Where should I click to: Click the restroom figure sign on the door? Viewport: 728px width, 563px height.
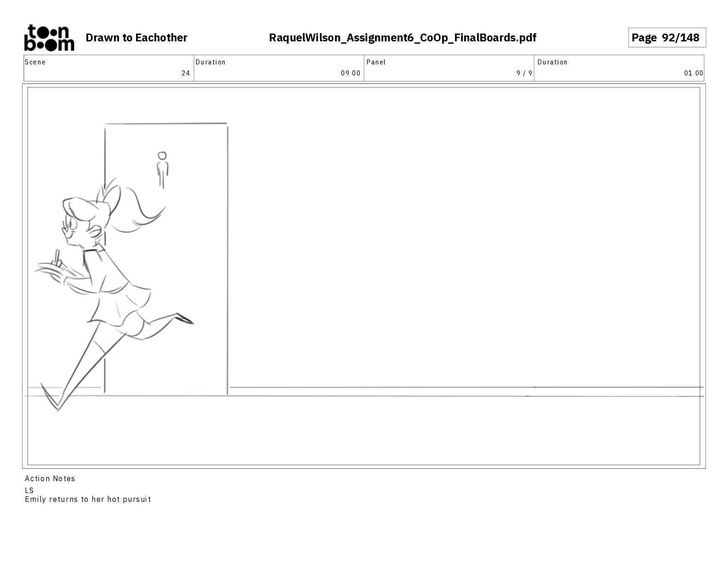(x=162, y=170)
